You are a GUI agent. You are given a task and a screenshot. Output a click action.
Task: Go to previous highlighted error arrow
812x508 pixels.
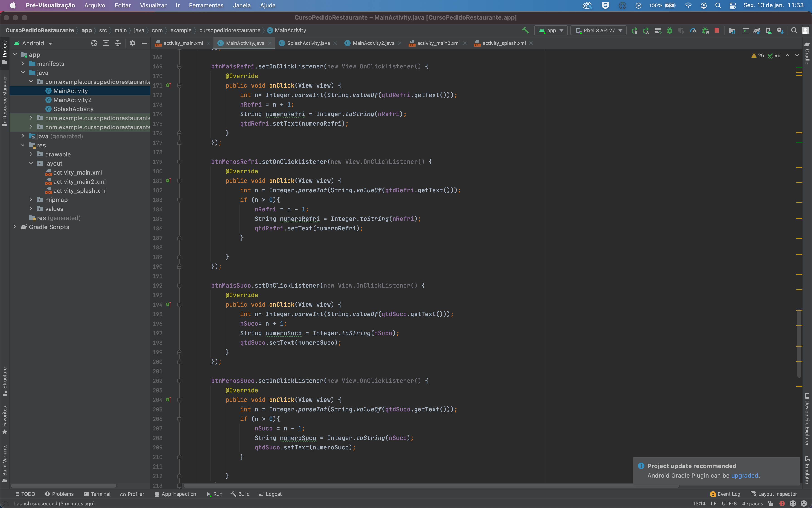pos(787,55)
